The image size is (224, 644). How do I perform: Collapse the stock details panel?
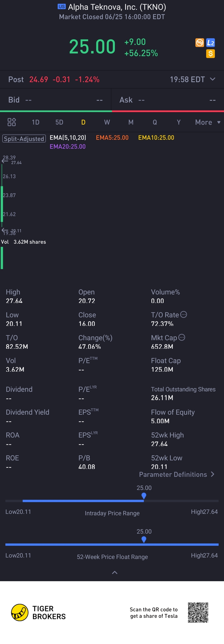(114, 572)
